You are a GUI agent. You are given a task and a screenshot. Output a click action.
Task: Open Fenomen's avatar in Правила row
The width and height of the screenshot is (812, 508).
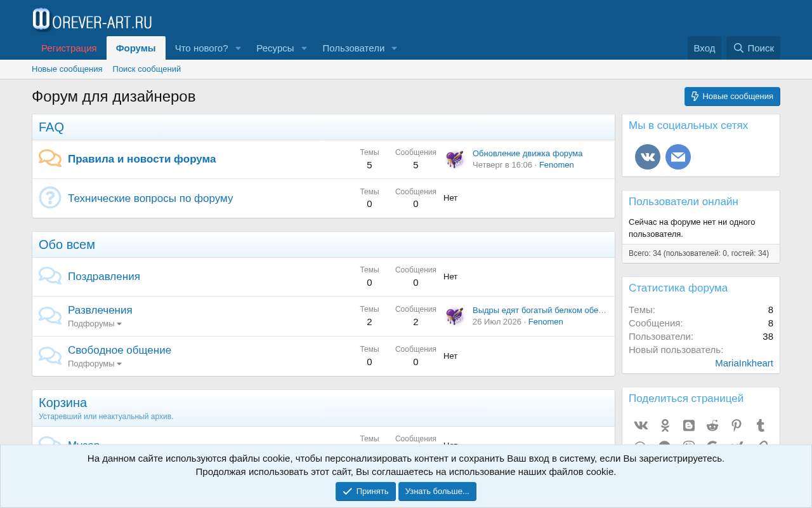454,159
